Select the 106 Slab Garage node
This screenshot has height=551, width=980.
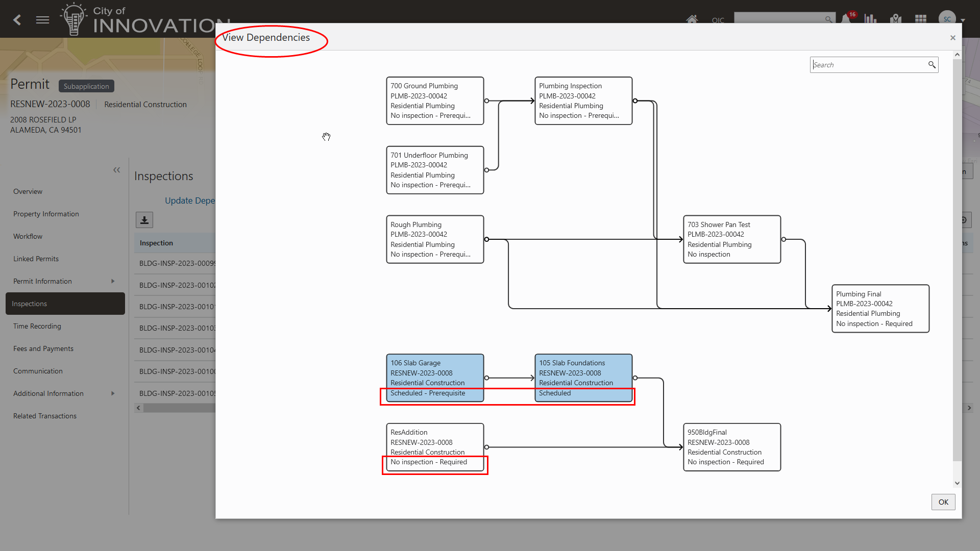[435, 378]
